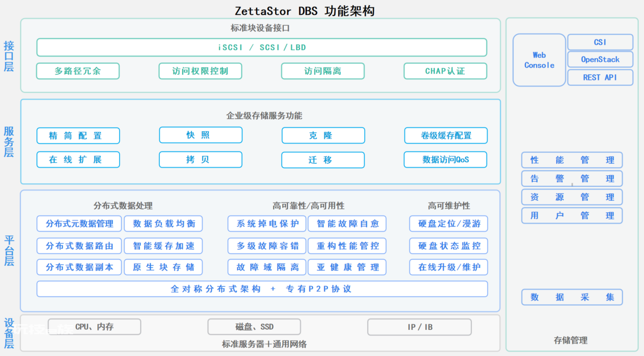Click the OpenStack box

point(600,60)
